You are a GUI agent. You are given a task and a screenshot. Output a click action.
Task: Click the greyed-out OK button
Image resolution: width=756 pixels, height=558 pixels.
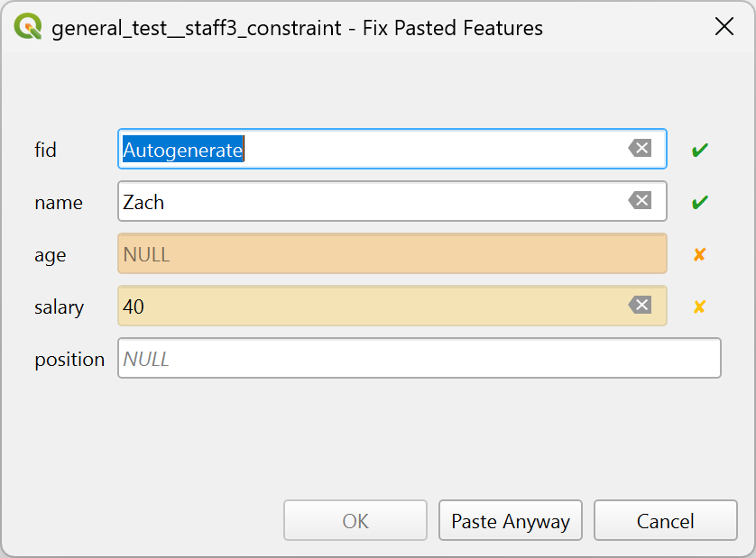(355, 521)
